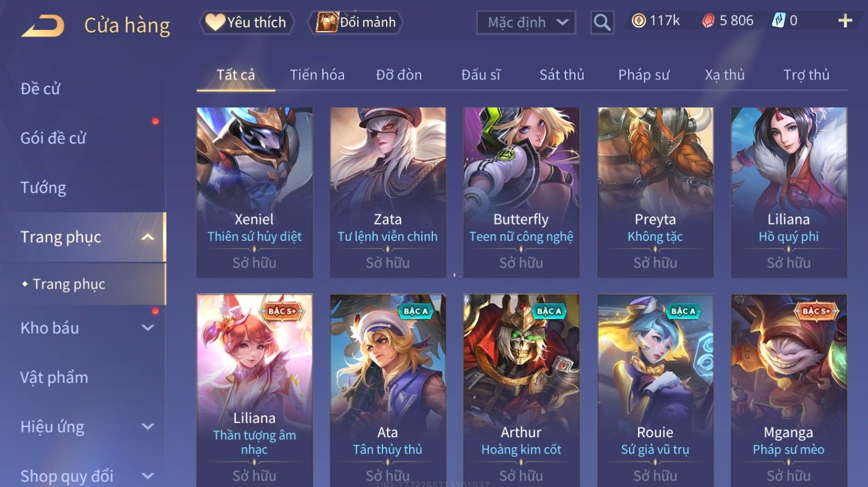Open the search magnifier icon

[602, 23]
